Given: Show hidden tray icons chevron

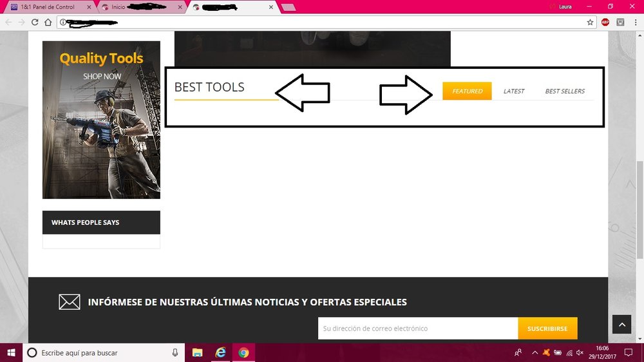Looking at the screenshot, I should point(535,352).
